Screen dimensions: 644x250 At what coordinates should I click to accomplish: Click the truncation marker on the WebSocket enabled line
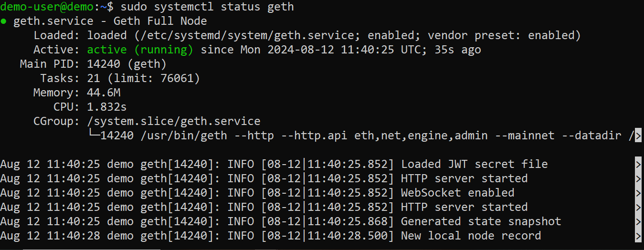(x=638, y=193)
